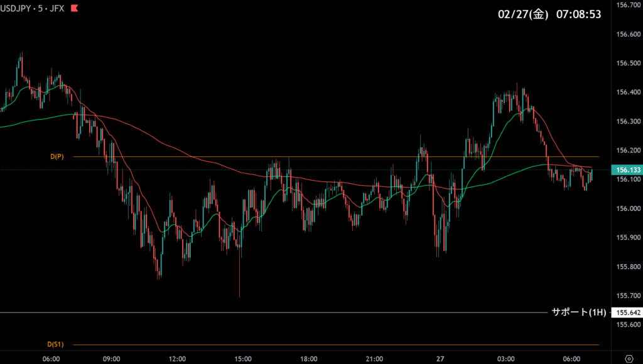Click the 156.400 label on price axis
The height and width of the screenshot is (364, 643).
tap(628, 92)
